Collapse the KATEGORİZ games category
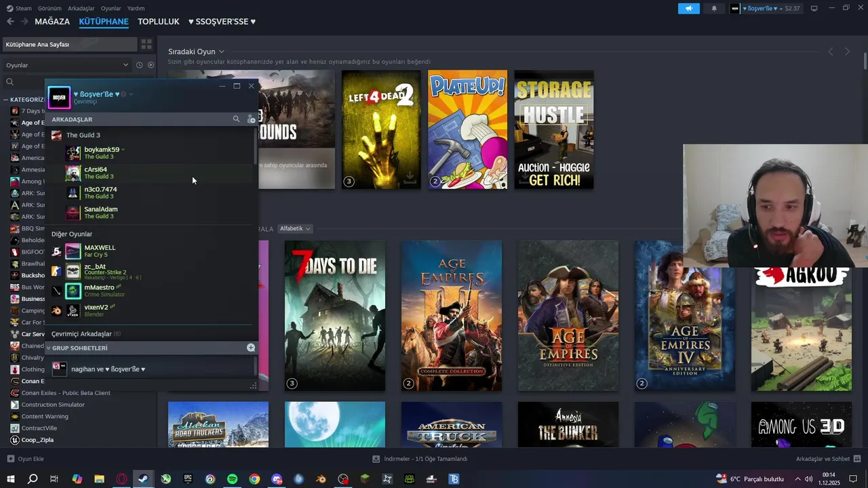 (x=6, y=100)
